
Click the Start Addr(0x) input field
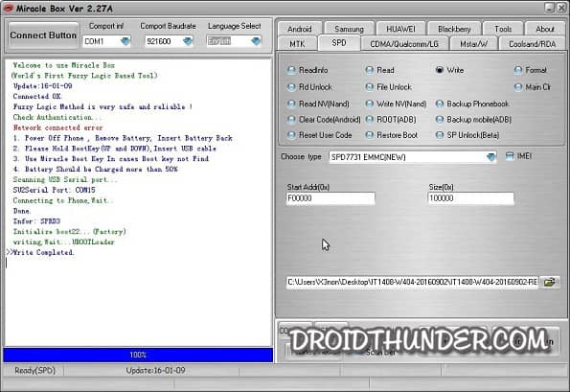tap(331, 198)
